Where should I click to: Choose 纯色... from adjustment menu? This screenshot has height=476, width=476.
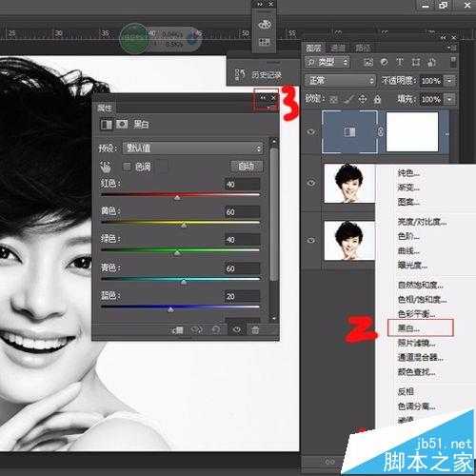pos(408,173)
